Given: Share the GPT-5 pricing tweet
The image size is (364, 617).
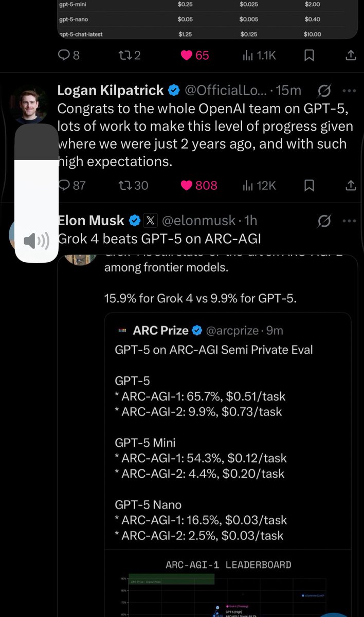Looking at the screenshot, I should pos(350,55).
